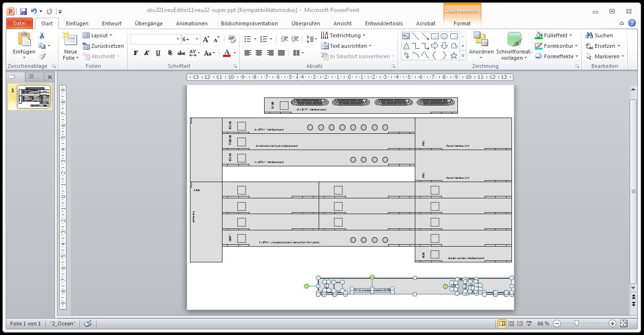Click the Cut scissors icon

pyautogui.click(x=42, y=35)
